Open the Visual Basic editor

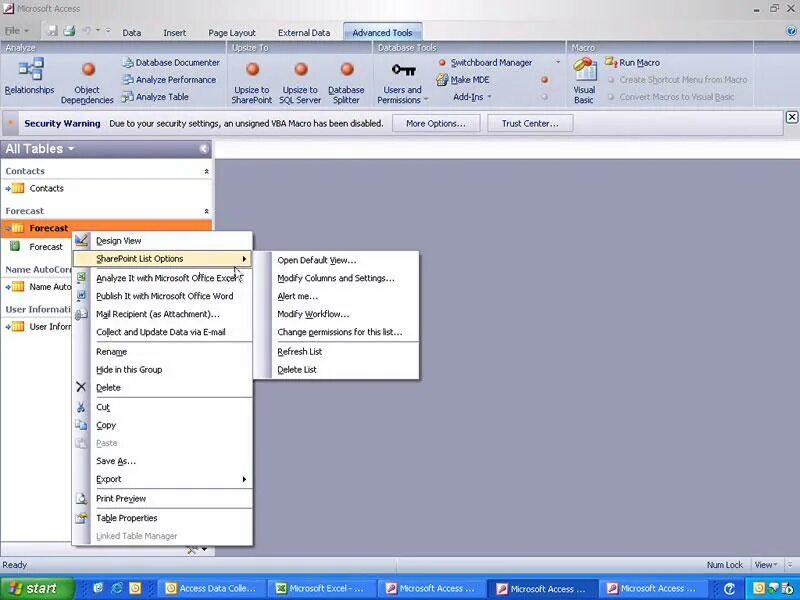coord(584,81)
